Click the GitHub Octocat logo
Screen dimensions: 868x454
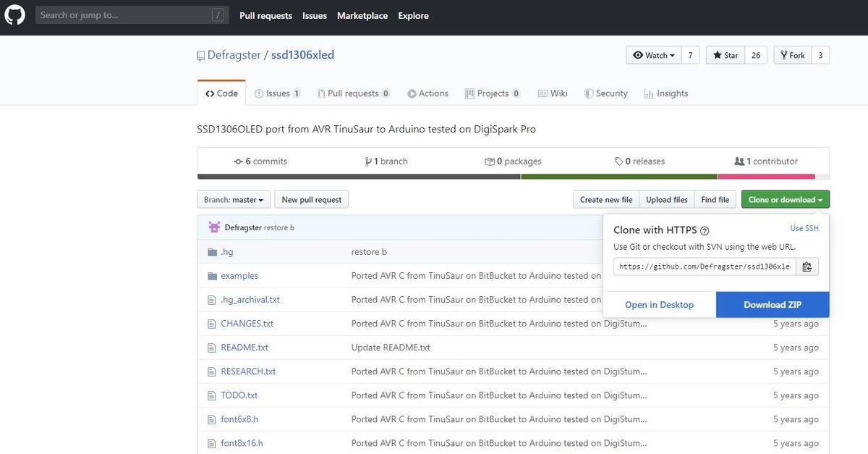(15, 15)
